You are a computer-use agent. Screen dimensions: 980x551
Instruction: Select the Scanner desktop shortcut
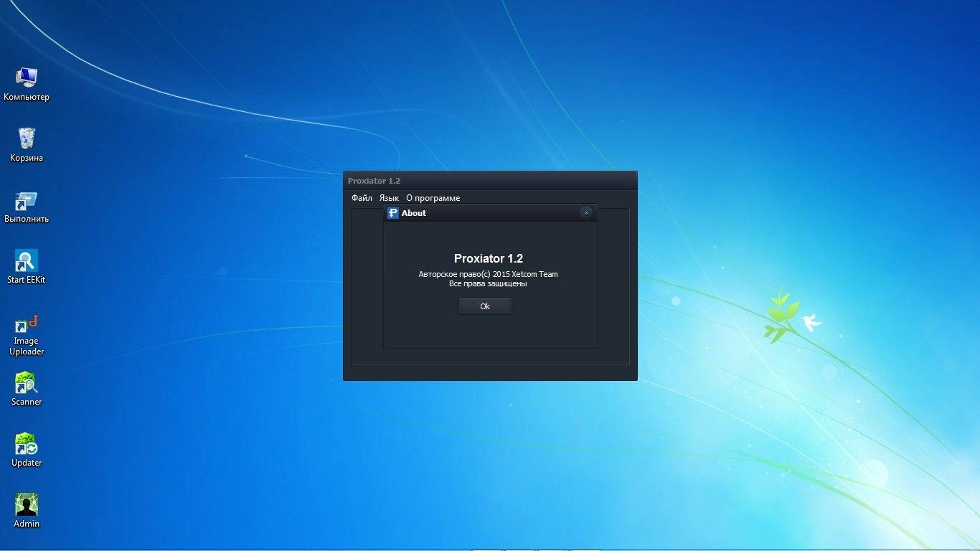point(27,389)
